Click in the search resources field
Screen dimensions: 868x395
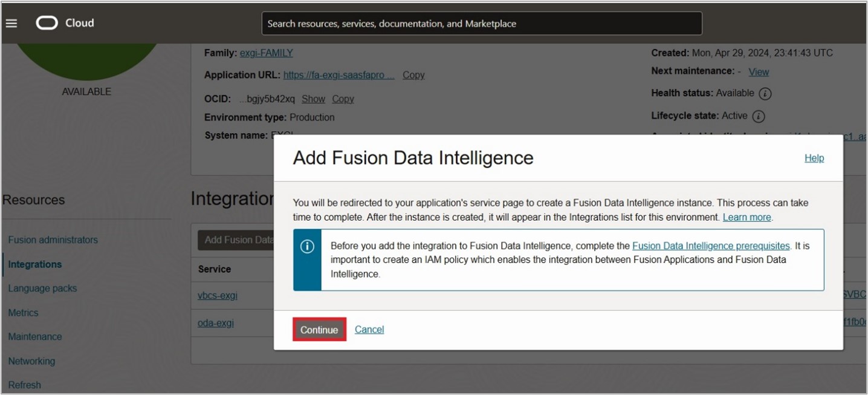(481, 24)
